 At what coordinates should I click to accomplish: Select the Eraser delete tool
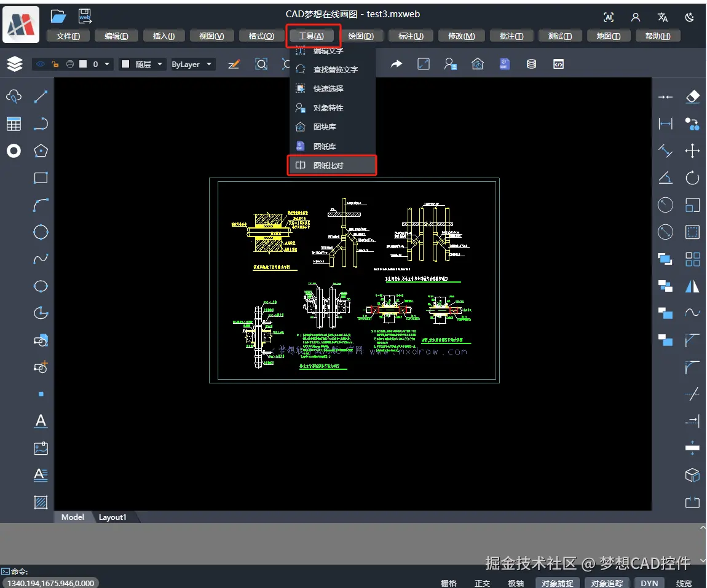(693, 96)
